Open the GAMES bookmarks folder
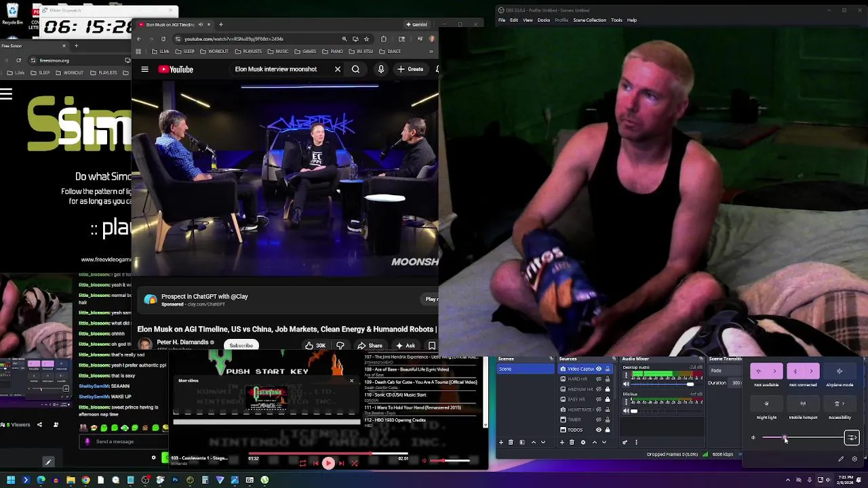The image size is (868, 488). click(x=305, y=52)
